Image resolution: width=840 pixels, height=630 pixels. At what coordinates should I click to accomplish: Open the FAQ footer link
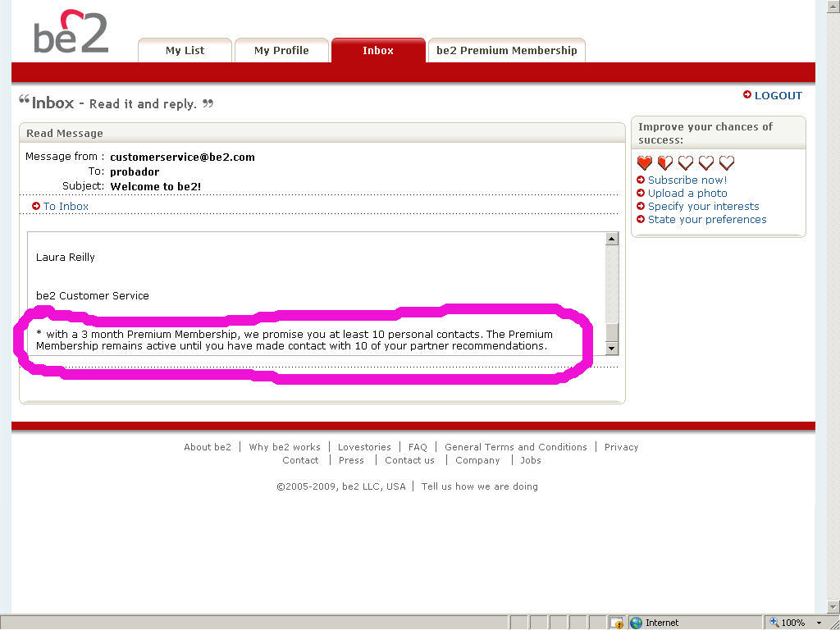(418, 447)
